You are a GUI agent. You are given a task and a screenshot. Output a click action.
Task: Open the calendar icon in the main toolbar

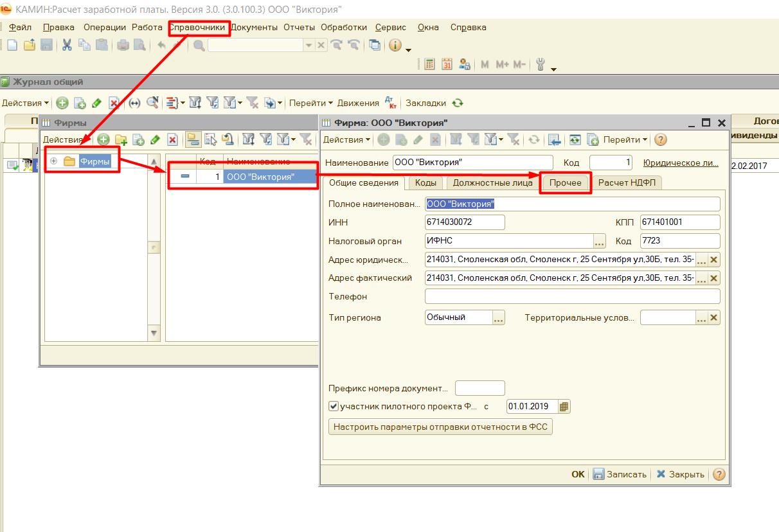click(447, 64)
